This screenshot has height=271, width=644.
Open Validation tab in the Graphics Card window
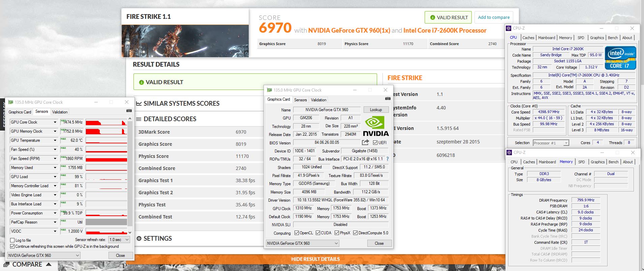pyautogui.click(x=318, y=100)
